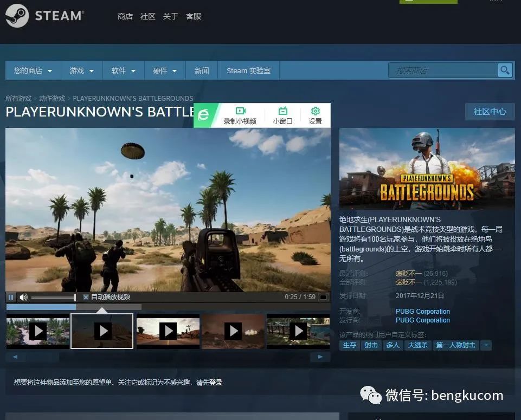Open 社区 top menu

148,16
